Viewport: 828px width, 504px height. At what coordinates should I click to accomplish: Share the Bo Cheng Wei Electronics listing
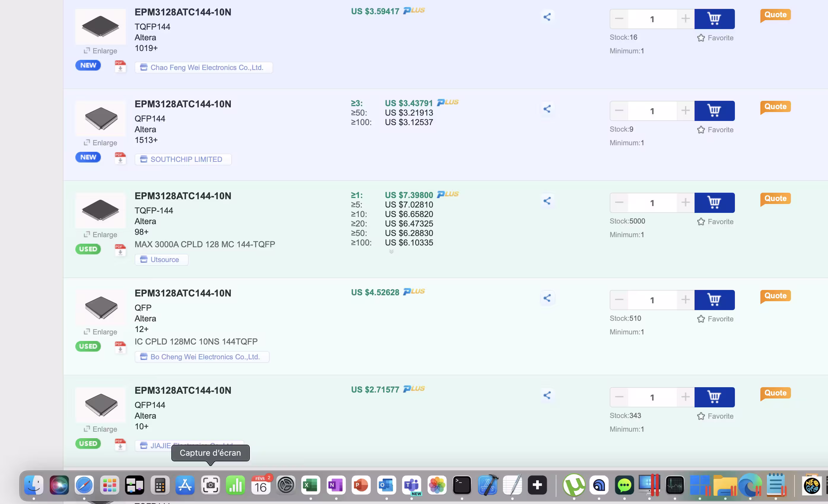click(547, 298)
